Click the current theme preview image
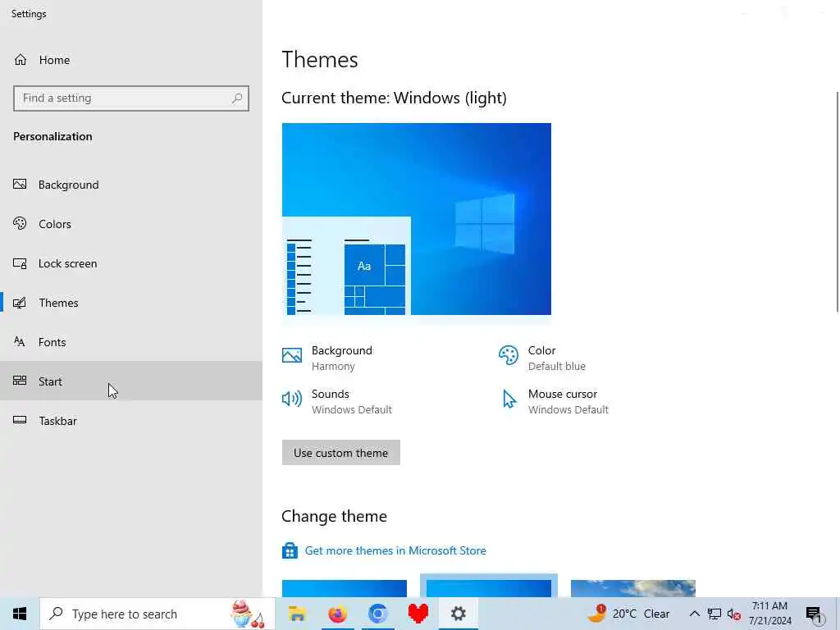The height and width of the screenshot is (630, 840). [416, 219]
